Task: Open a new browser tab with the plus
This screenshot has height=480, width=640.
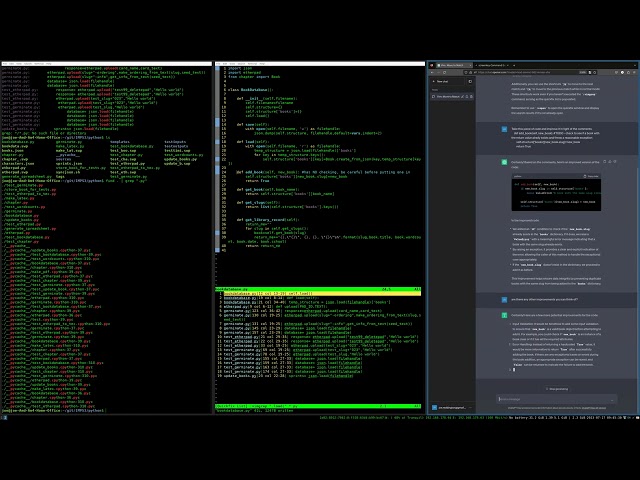Action: 514,65
